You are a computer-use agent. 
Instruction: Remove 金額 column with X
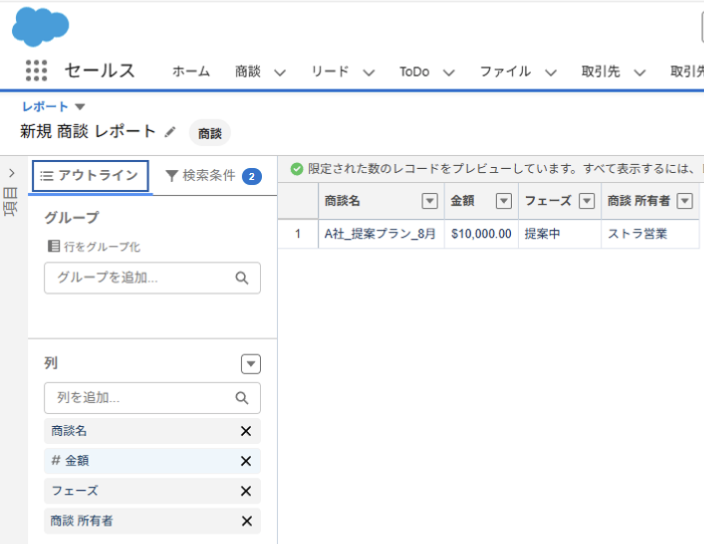[x=246, y=461]
